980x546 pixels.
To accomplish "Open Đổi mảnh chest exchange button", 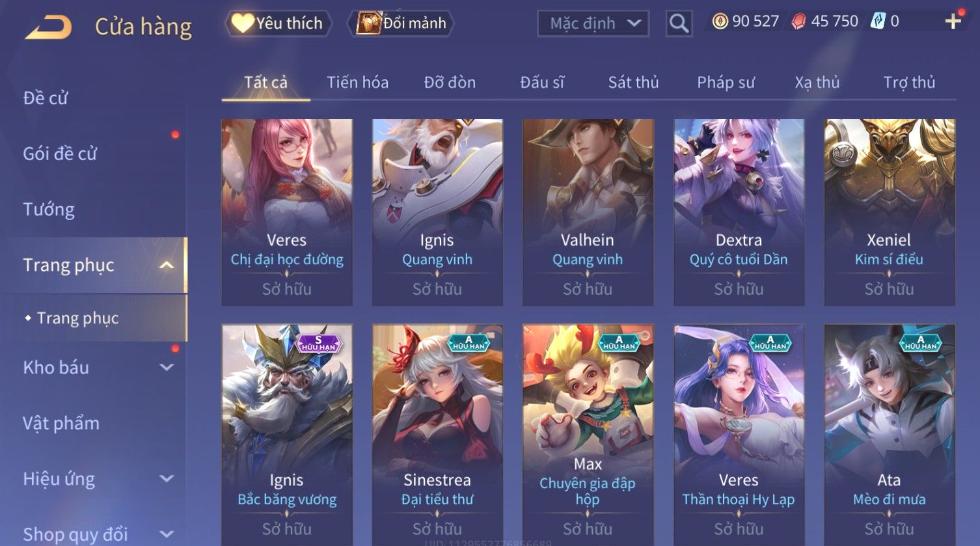I will pyautogui.click(x=401, y=23).
